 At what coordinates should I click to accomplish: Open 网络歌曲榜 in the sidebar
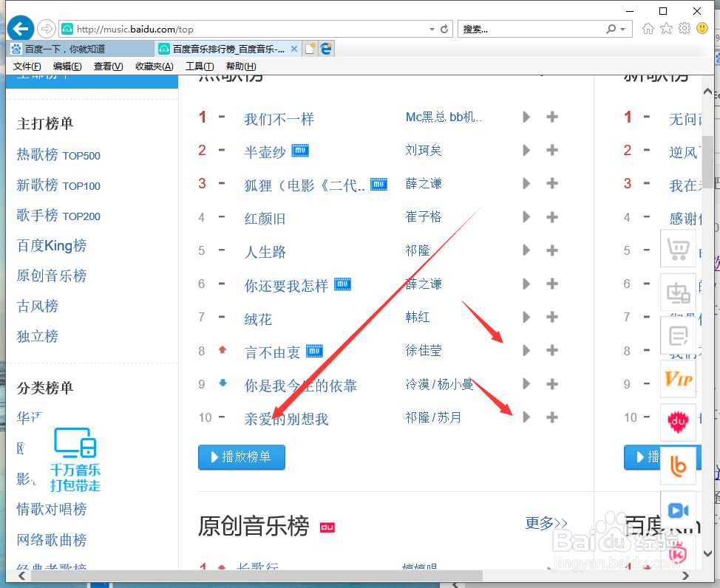click(x=52, y=540)
